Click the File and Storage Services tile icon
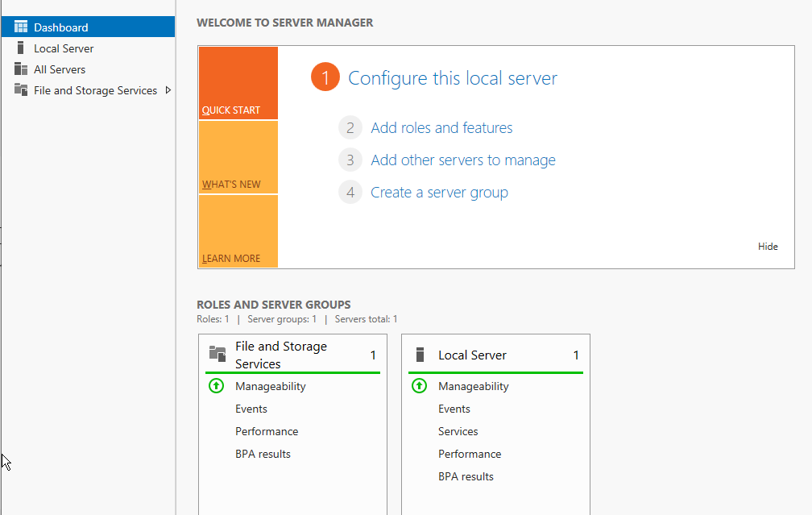 (x=217, y=354)
